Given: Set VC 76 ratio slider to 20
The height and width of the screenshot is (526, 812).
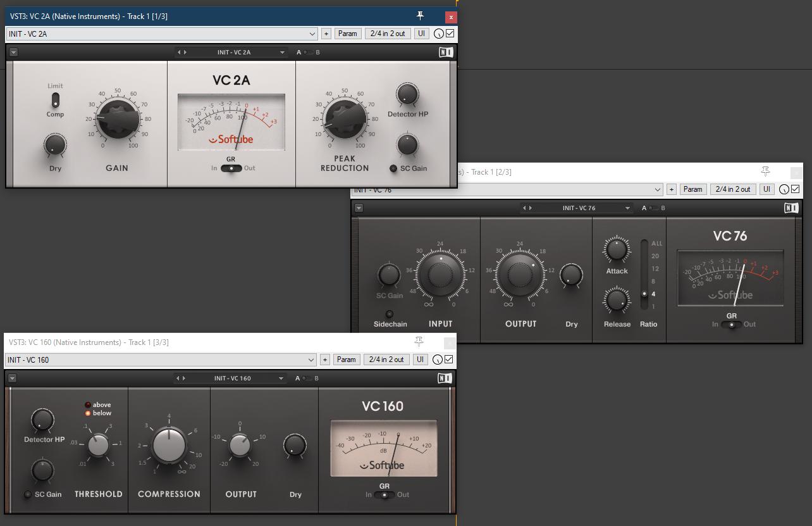Looking at the screenshot, I should pos(655,256).
